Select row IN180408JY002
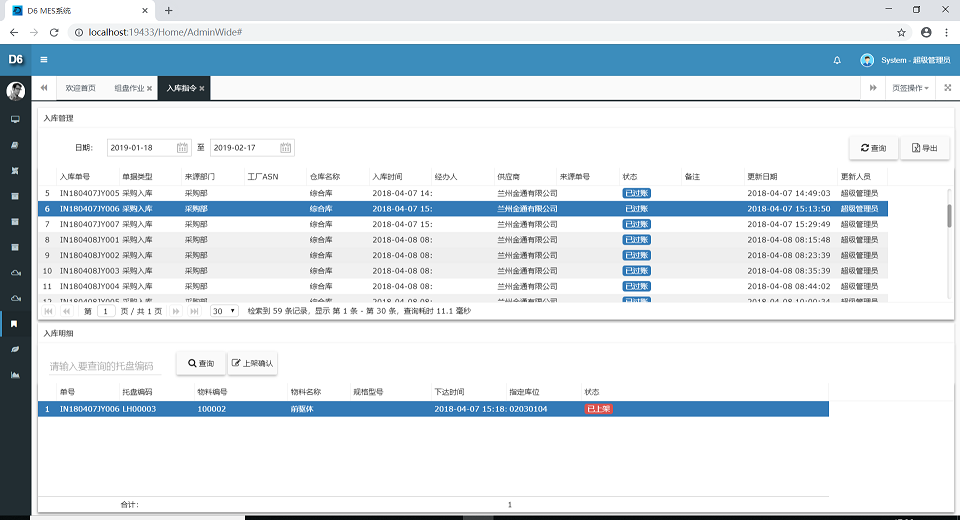Image resolution: width=960 pixels, height=520 pixels. tap(463, 255)
